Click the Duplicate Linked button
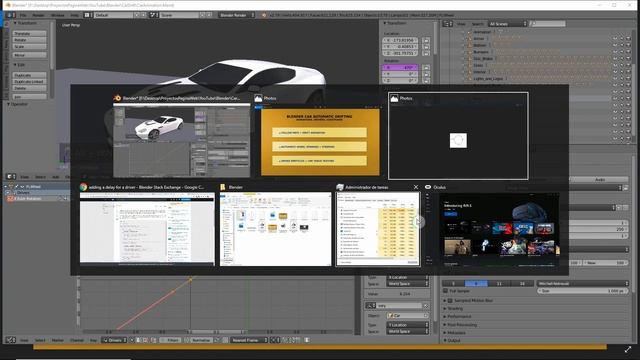The width and height of the screenshot is (640, 360). [x=29, y=82]
